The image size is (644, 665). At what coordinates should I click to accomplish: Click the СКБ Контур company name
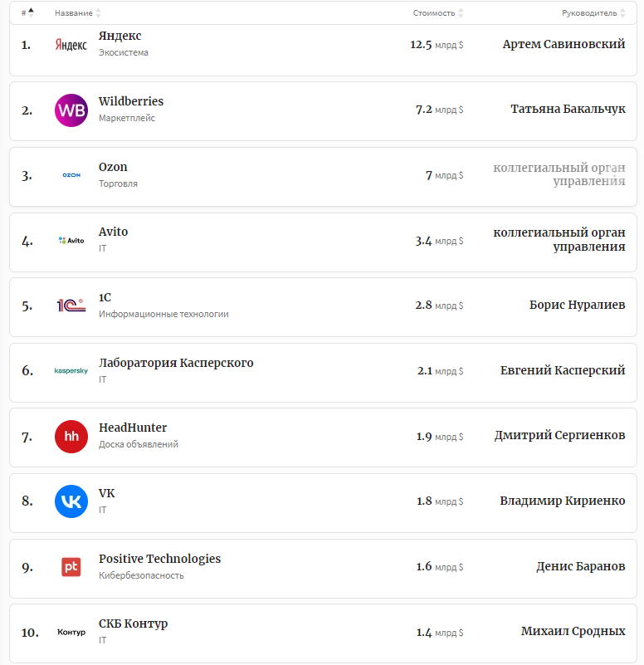tap(133, 623)
